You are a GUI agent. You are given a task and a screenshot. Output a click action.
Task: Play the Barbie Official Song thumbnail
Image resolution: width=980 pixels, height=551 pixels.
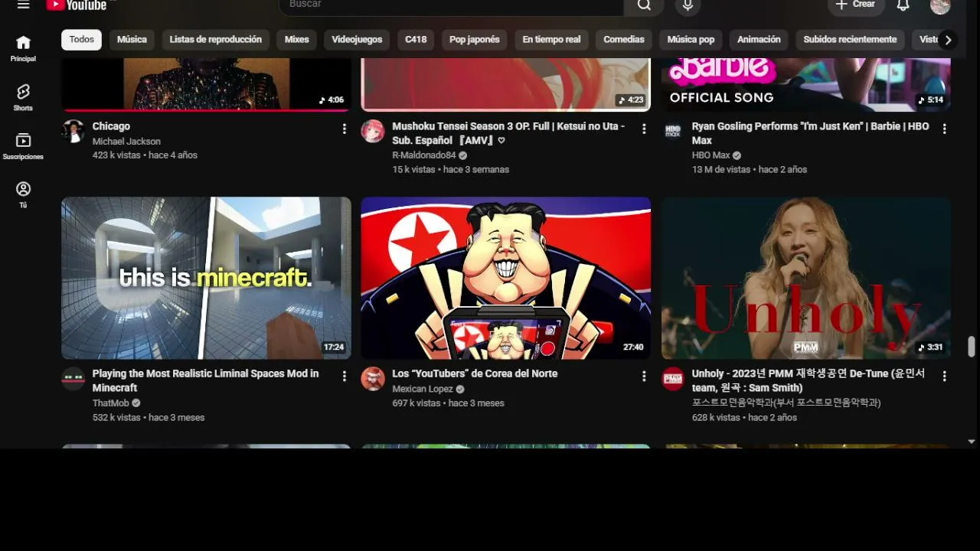(x=806, y=84)
